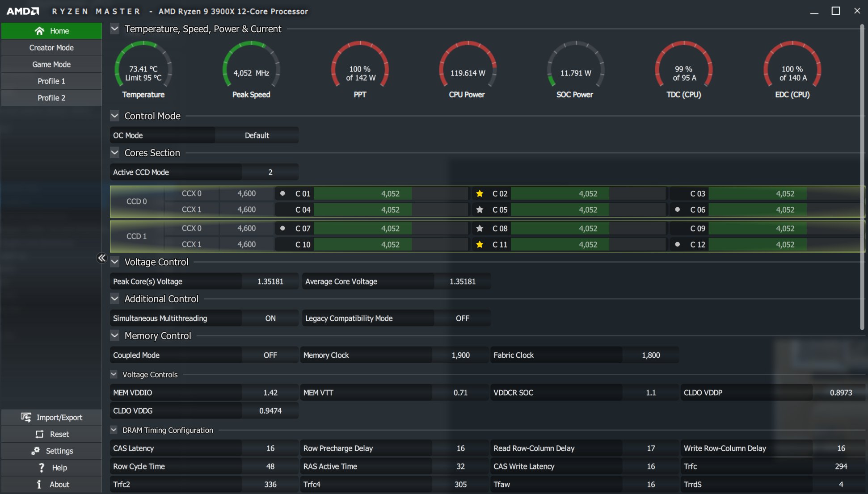
Task: Click the vertical scrollbar on the right
Action: click(x=862, y=178)
